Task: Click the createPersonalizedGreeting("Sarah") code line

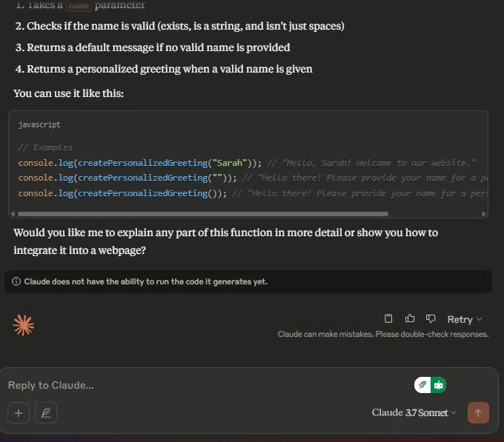Action: (247, 163)
